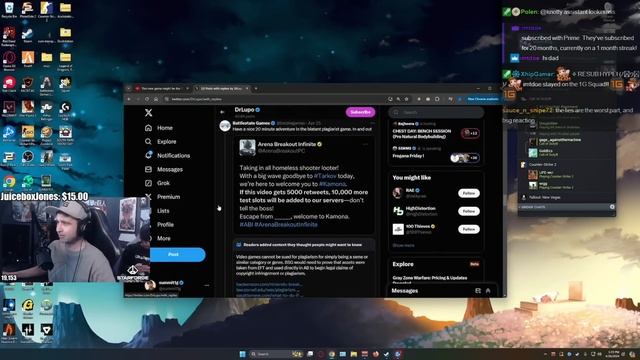
Task: Open Notifications bell in X sidebar
Action: (x=167, y=156)
